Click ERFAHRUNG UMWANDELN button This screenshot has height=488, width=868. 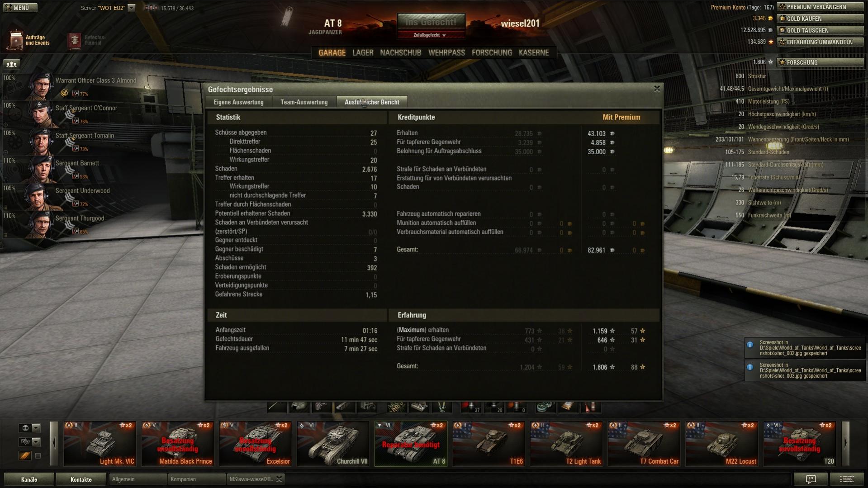[x=820, y=42]
